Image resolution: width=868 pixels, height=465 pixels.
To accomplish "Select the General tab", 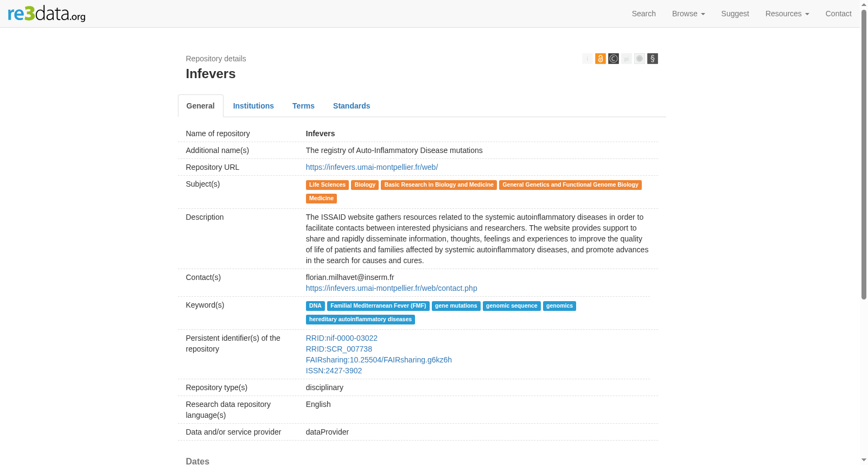I will [201, 106].
